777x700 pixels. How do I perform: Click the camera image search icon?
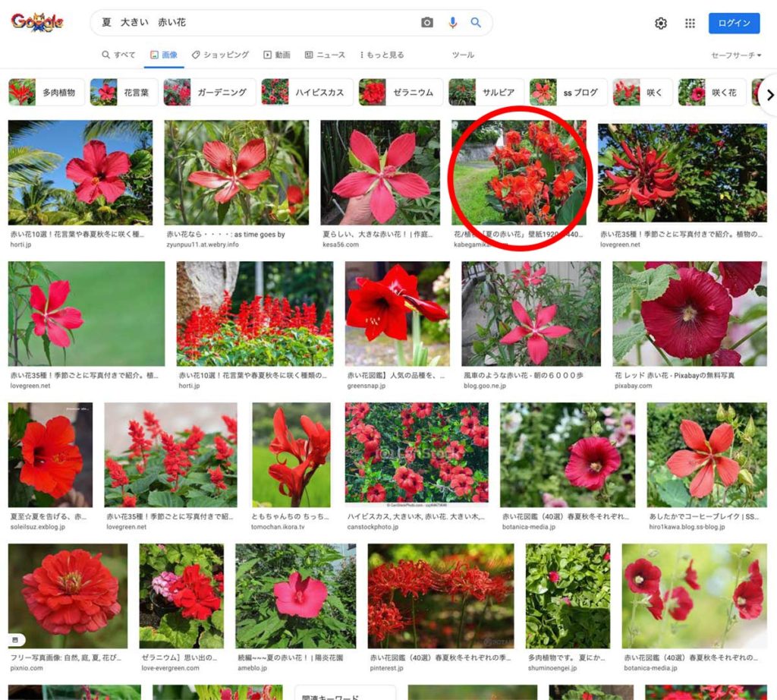click(x=427, y=23)
